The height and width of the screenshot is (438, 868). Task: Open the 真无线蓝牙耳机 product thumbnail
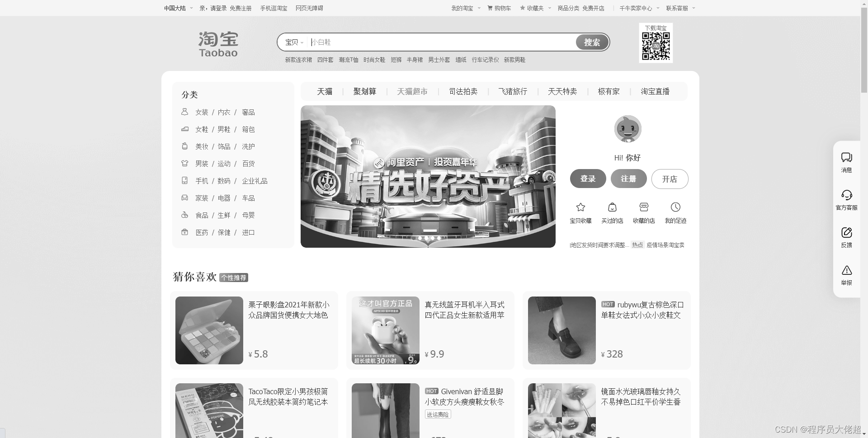(x=386, y=330)
